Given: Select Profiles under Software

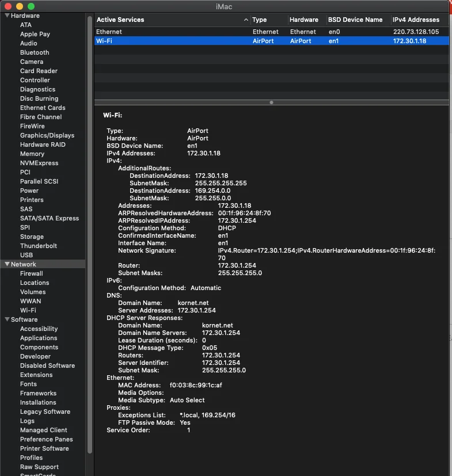Looking at the screenshot, I should 31,458.
